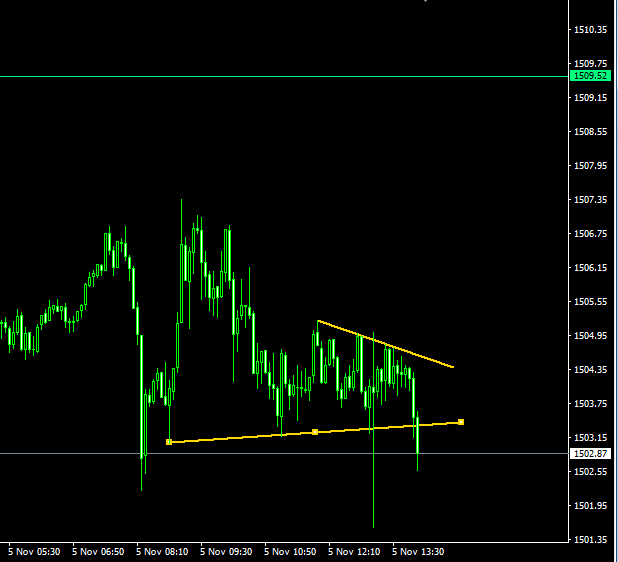Screen dimensions: 618x562
Task: Click the 1502.55 price scale value
Action: click(x=590, y=471)
